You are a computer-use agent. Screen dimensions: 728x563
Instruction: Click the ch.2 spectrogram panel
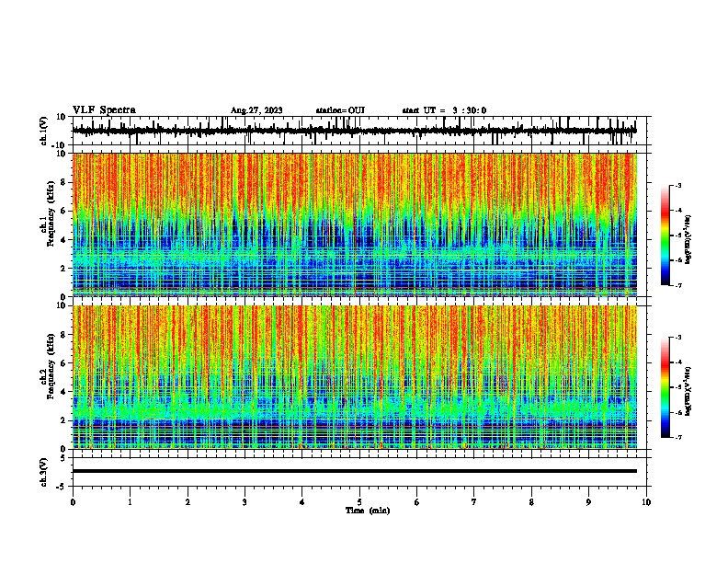[x=355, y=377]
